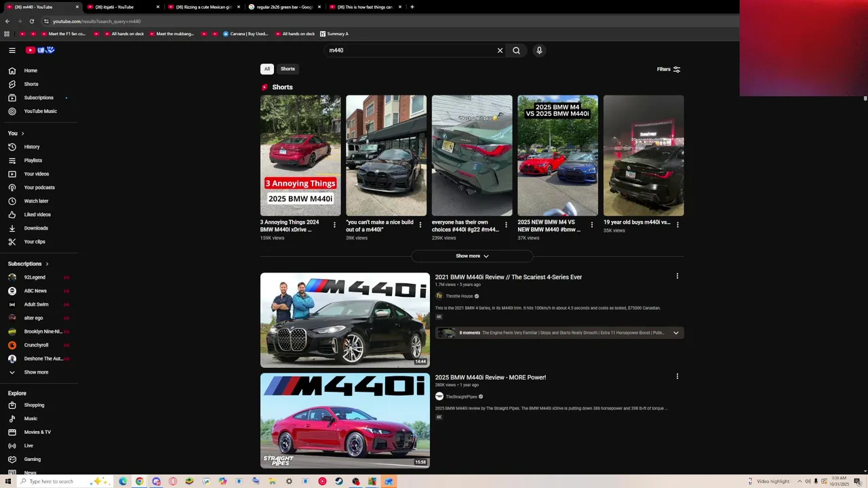
Task: Start voice search with microphone icon
Action: point(539,50)
